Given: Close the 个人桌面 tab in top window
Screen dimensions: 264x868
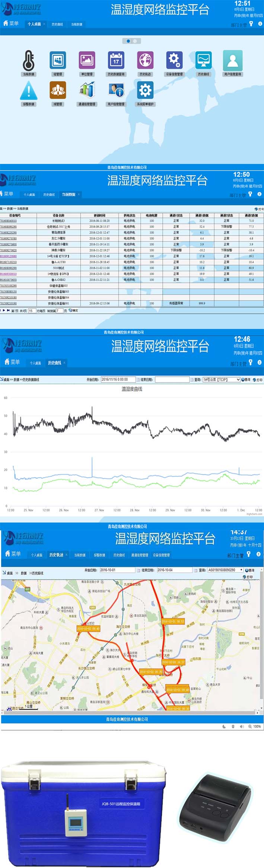Looking at the screenshot, I should (44, 24).
